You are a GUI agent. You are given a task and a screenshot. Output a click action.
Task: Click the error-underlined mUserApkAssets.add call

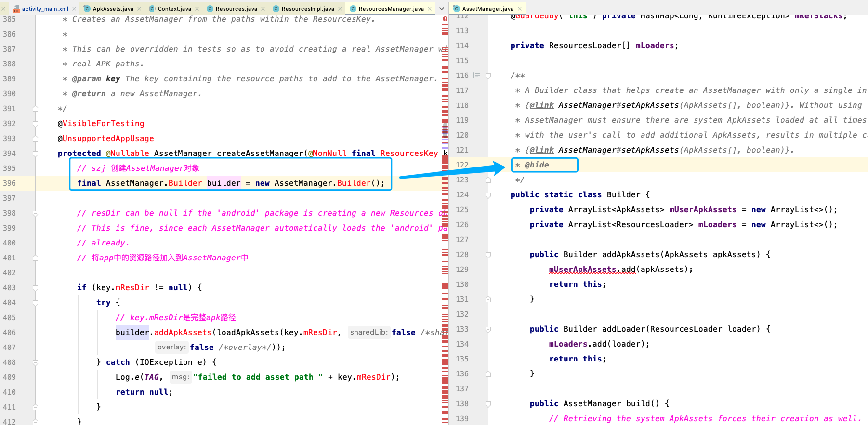tap(592, 270)
